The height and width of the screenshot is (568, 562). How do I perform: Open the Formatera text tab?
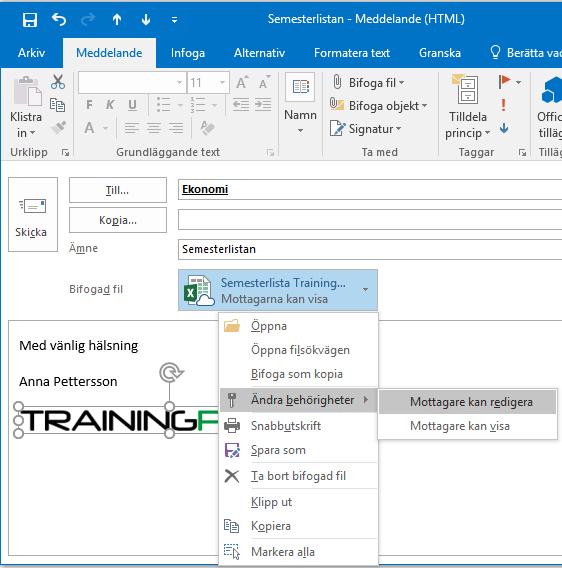coord(352,53)
